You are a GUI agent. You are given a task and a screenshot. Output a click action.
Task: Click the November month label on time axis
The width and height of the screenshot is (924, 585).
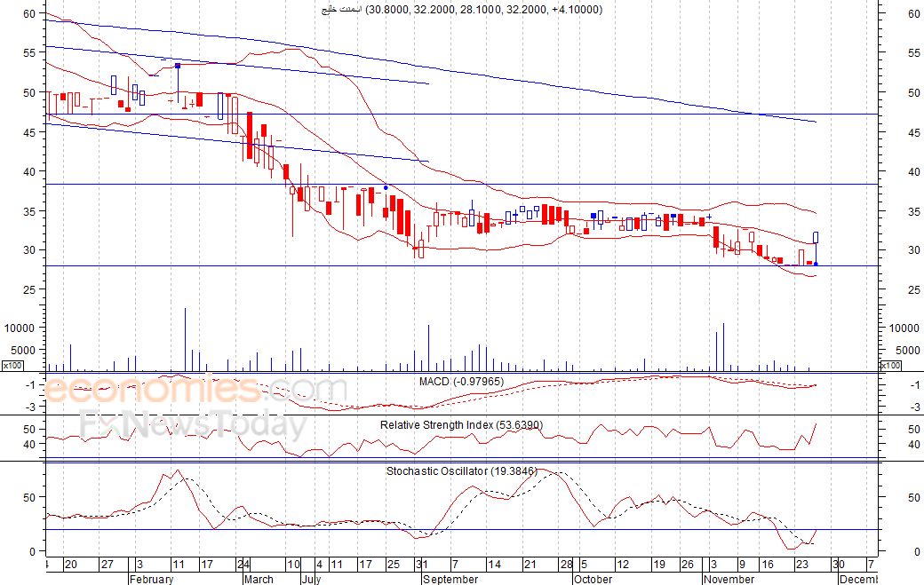point(729,579)
